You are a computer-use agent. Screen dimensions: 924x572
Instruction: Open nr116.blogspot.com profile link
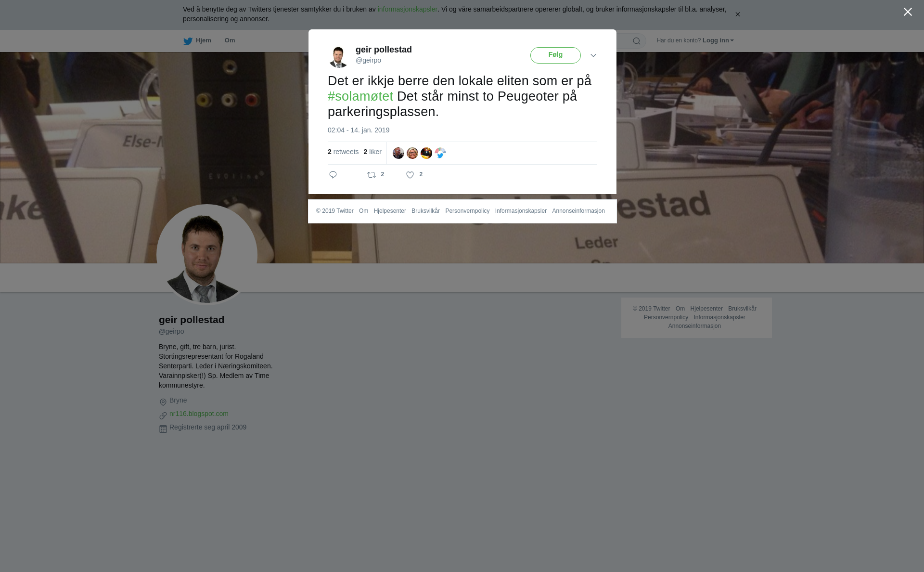(199, 414)
